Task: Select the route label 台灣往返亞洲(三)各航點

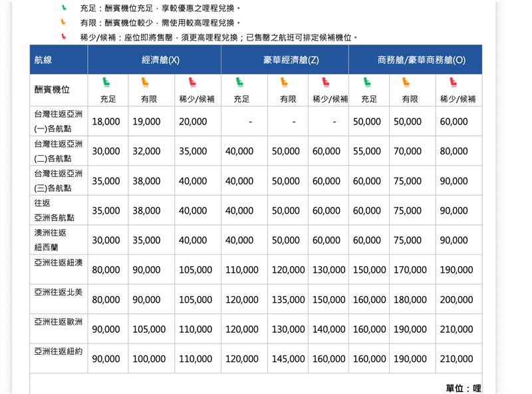Action: tap(59, 181)
